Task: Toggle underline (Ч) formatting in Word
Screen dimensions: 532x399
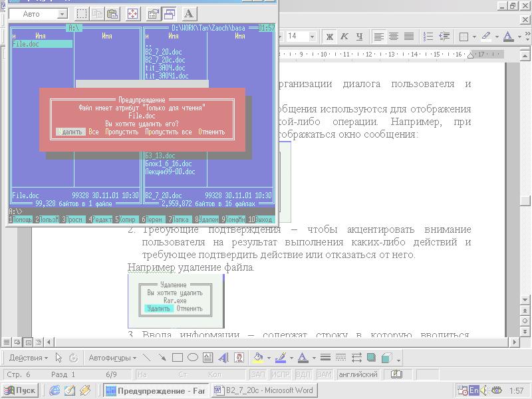Action: 359,37
